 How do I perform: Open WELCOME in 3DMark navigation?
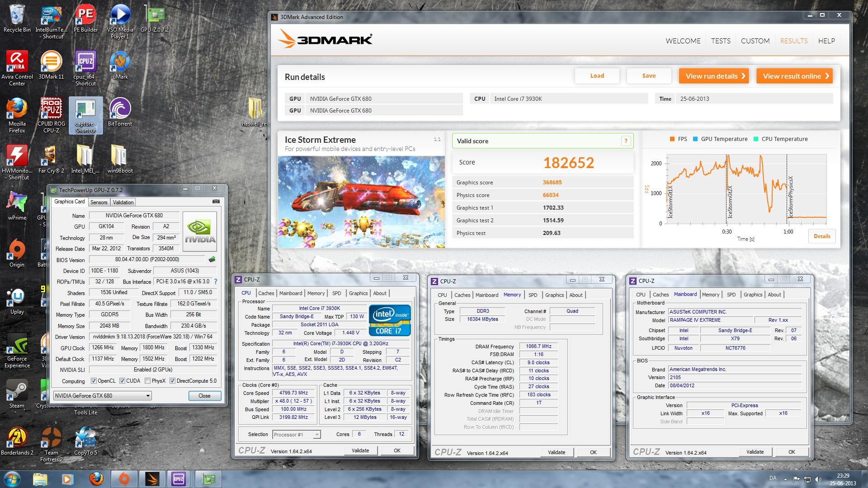pos(683,41)
